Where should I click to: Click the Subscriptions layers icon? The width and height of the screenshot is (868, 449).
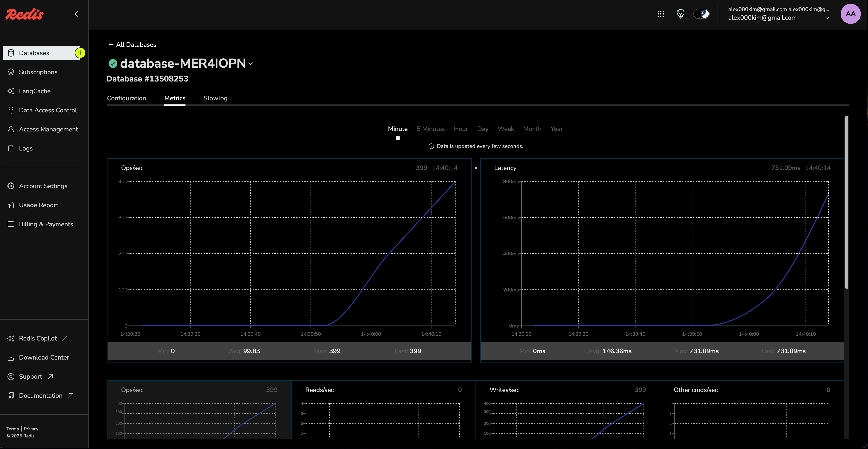(11, 72)
